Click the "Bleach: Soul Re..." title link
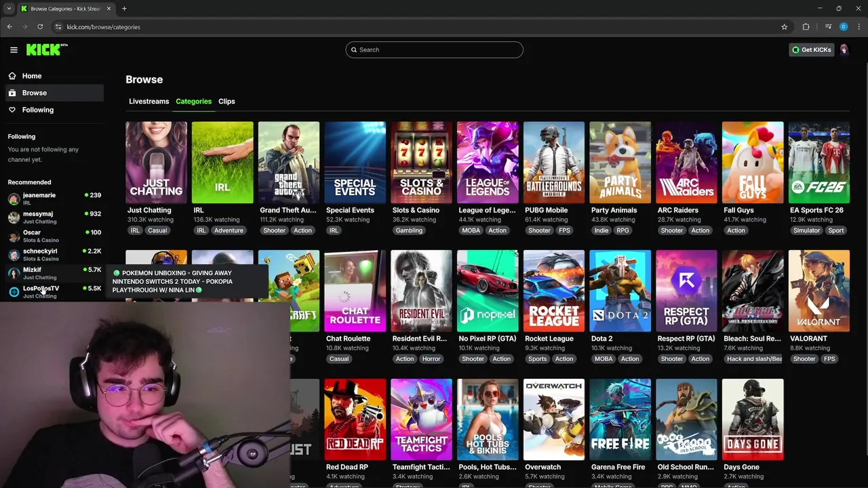Image resolution: width=868 pixels, height=488 pixels. [752, 338]
